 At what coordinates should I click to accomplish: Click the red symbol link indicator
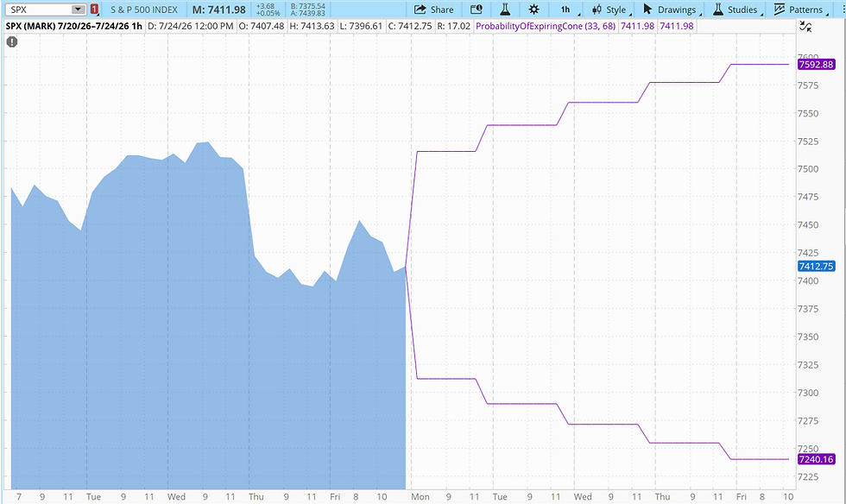coord(94,9)
